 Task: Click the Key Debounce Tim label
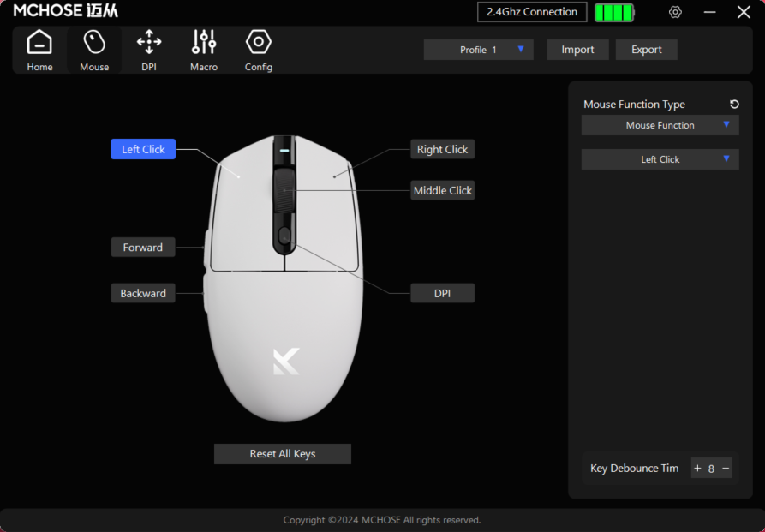click(634, 469)
